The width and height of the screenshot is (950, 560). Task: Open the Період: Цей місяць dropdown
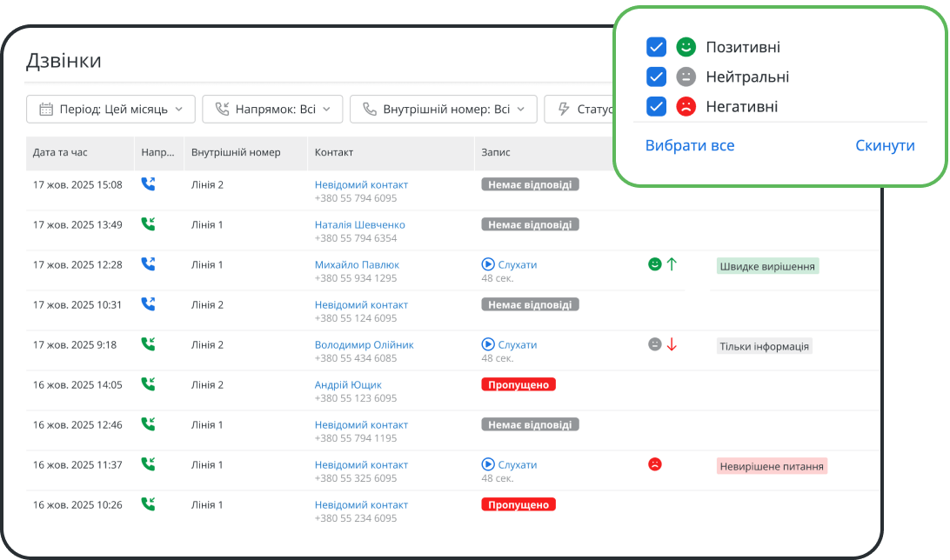(110, 110)
